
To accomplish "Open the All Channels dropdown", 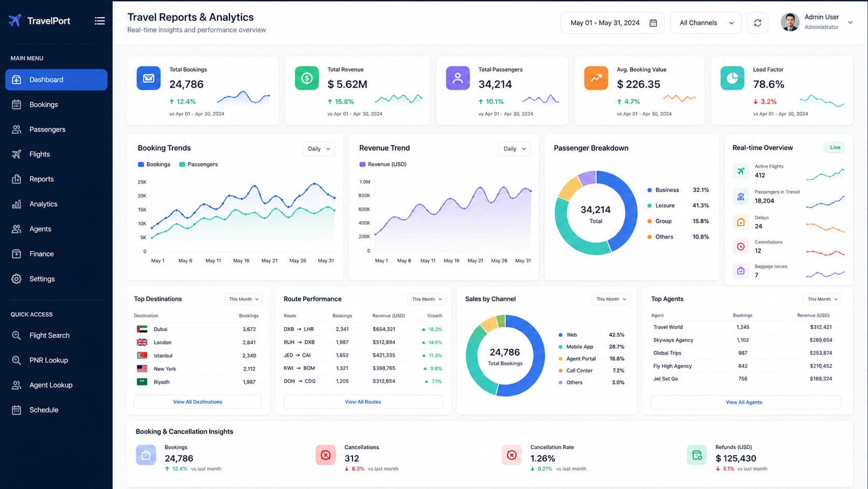I will tap(706, 23).
